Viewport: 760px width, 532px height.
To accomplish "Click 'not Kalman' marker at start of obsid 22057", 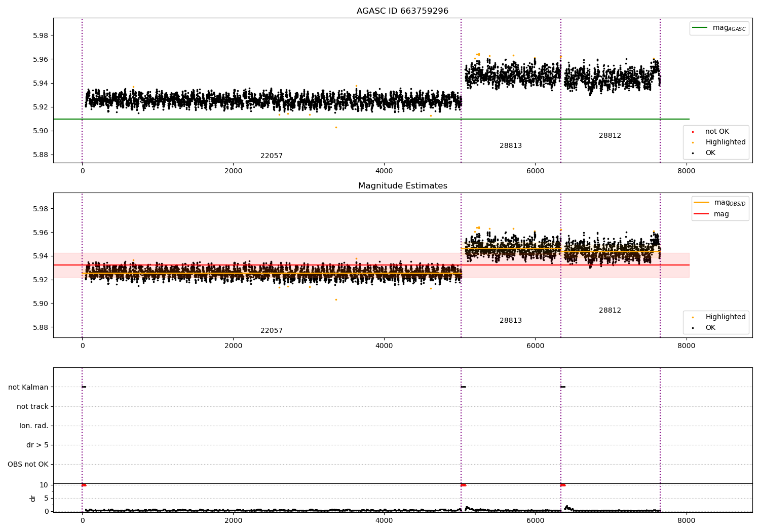I will coord(84,387).
